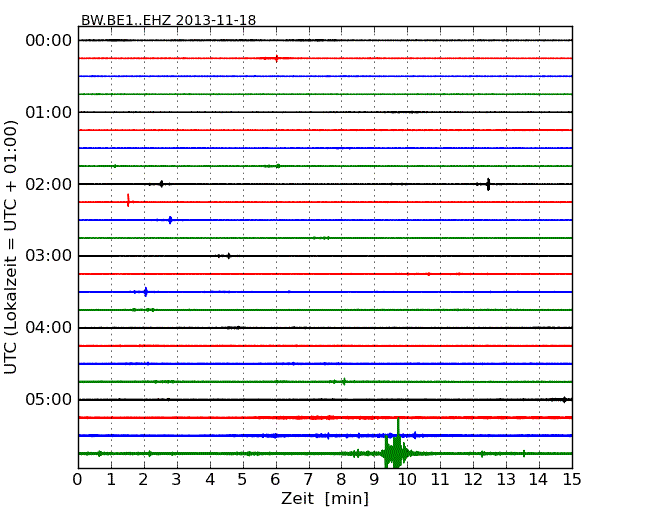Click the blue spike near minute 2 above 04:00
Screen dimensions: 650x520
coord(146,292)
